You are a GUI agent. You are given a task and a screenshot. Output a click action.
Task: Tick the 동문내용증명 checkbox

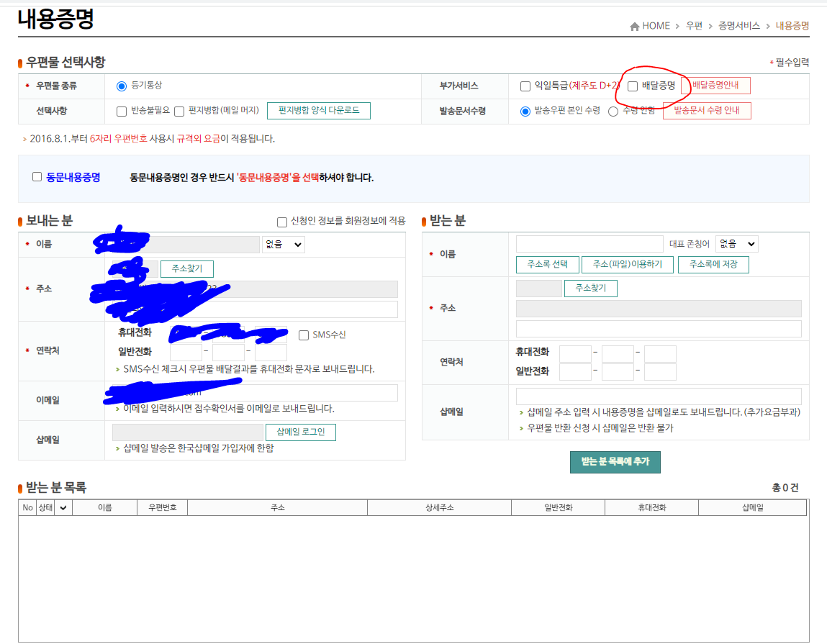click(37, 177)
